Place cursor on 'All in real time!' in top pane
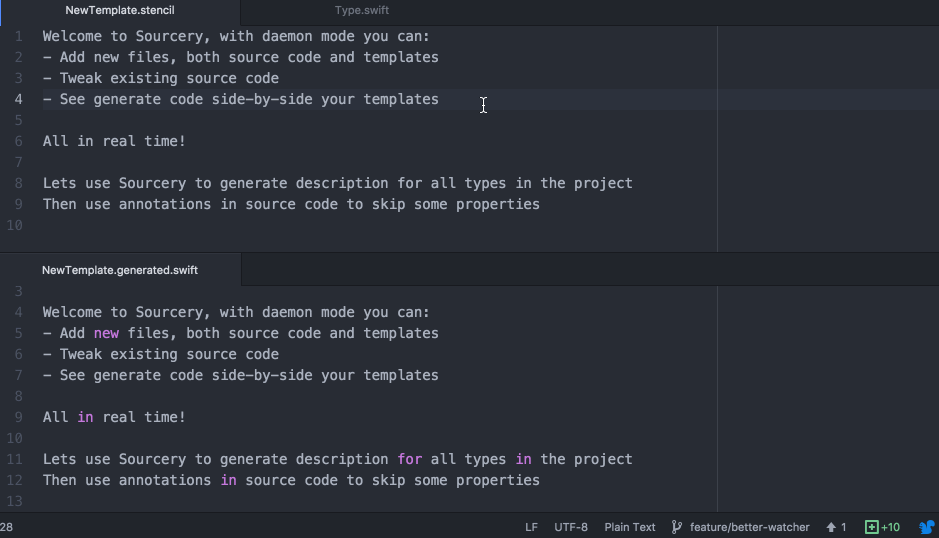939x538 pixels. pos(114,141)
